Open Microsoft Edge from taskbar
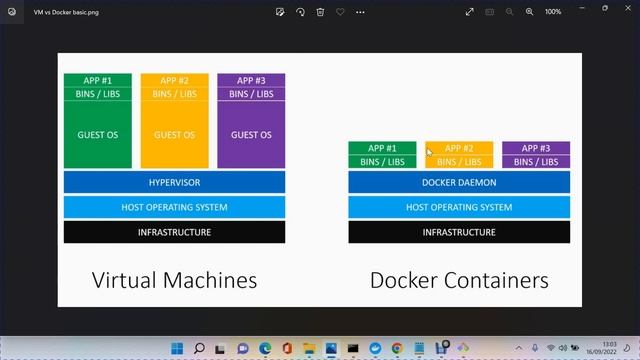 point(265,348)
